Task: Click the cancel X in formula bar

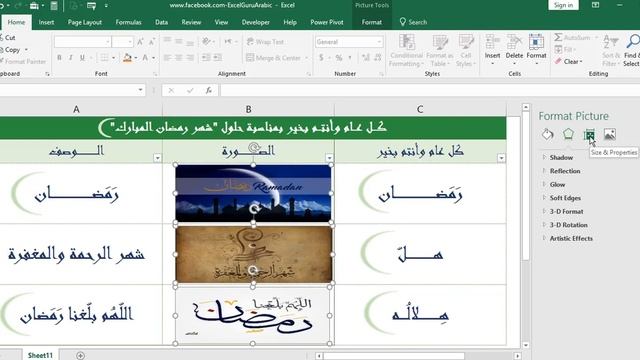Action: point(171,90)
